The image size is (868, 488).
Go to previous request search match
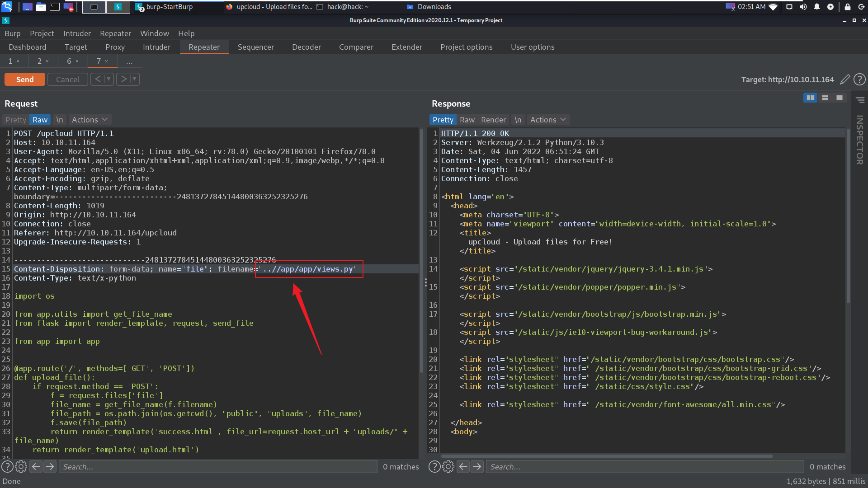point(36,467)
